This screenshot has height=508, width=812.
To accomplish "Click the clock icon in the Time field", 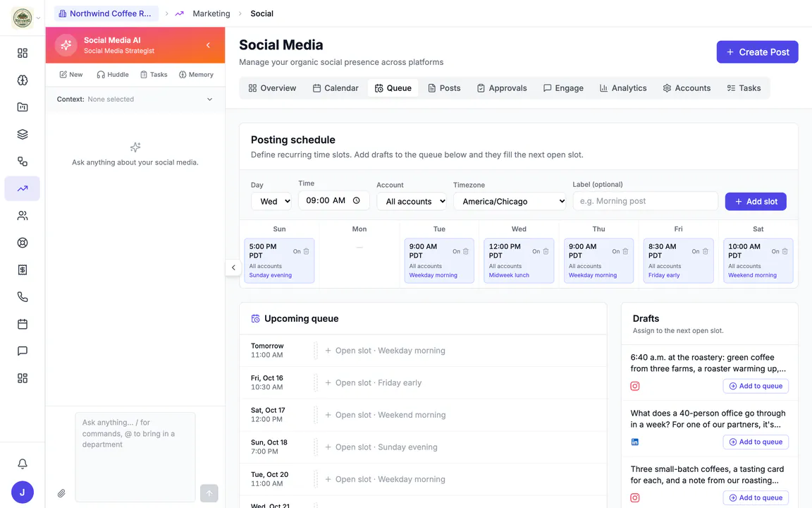I will 356,200.
